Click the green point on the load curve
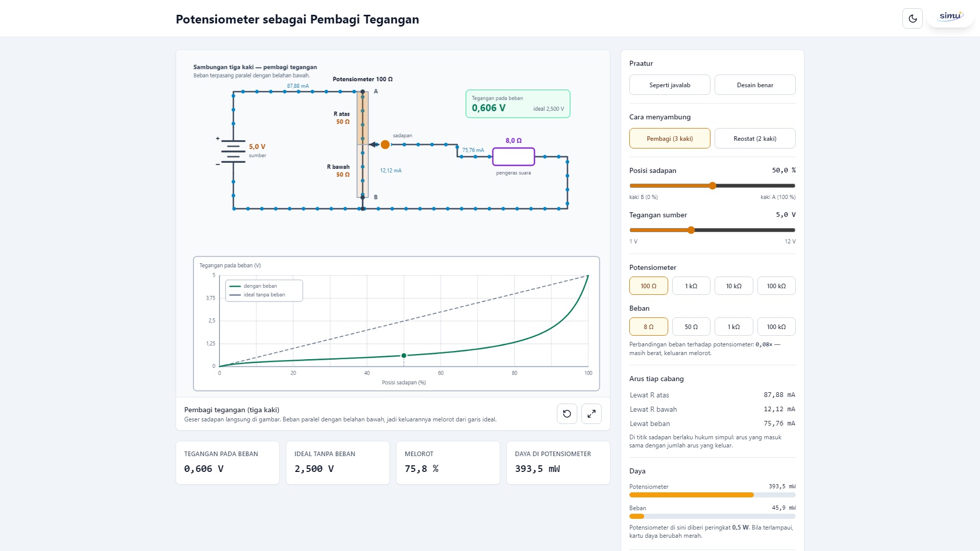Screen dimensions: 980x551 pos(404,356)
